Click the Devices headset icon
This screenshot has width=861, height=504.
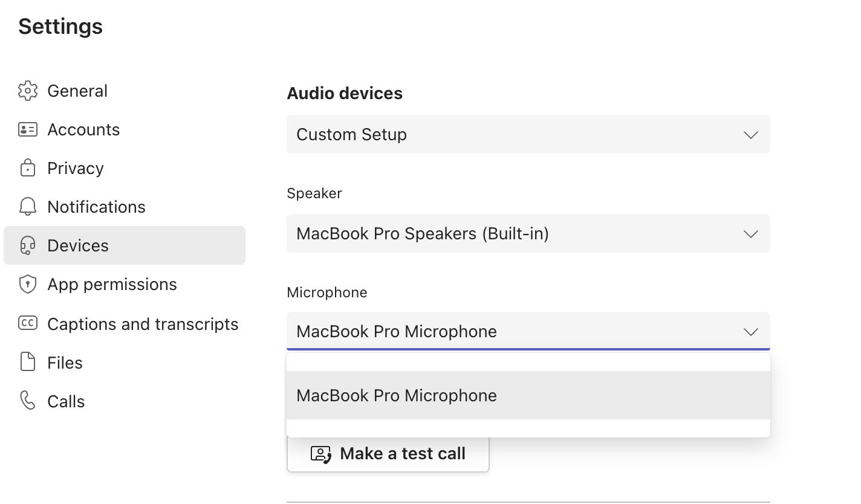[28, 245]
